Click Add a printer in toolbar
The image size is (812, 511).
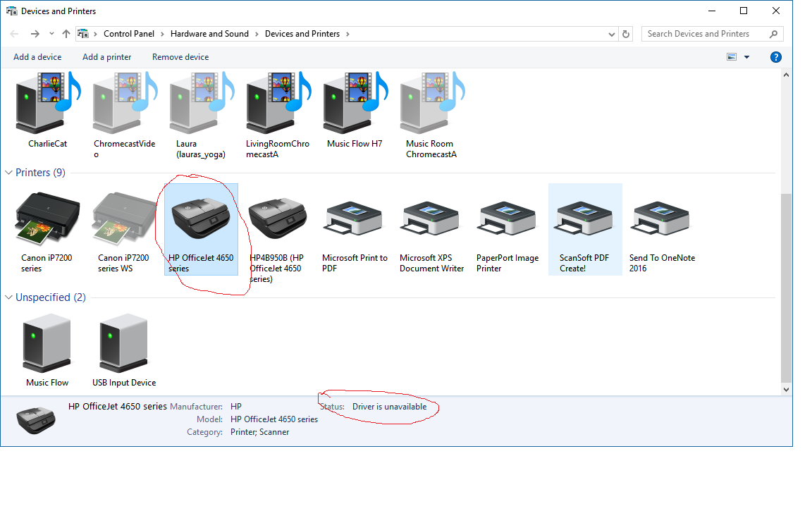tap(106, 57)
